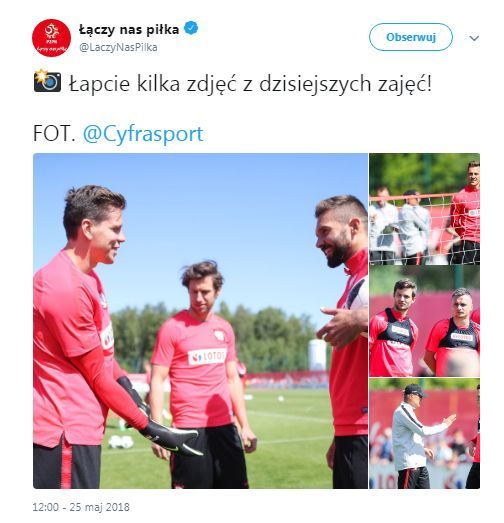Open the bottom-right photo of coach gesturing

point(425,434)
